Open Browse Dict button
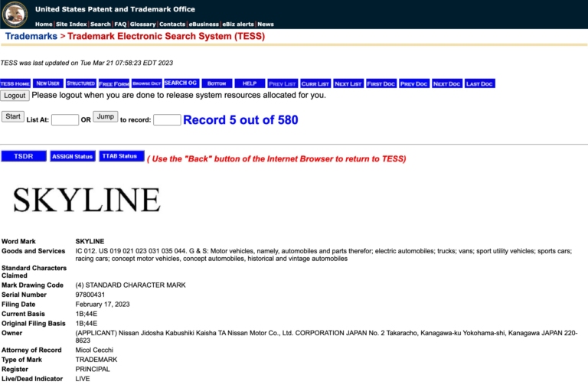 (147, 83)
